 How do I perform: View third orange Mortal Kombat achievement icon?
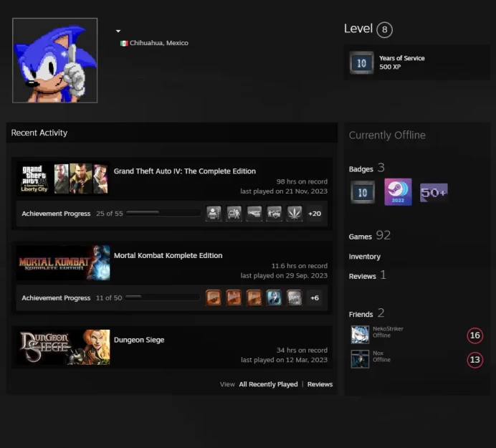pos(254,297)
